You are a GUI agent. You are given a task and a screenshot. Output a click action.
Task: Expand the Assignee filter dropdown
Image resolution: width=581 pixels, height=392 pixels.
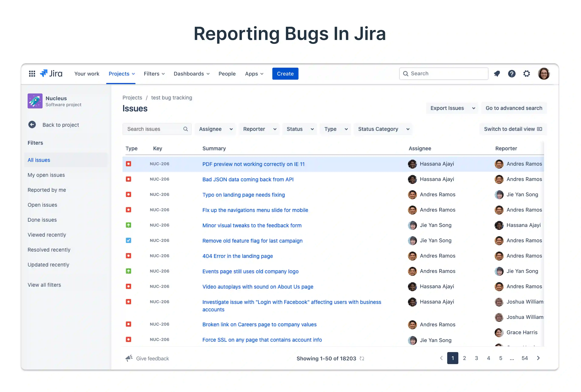click(x=215, y=129)
